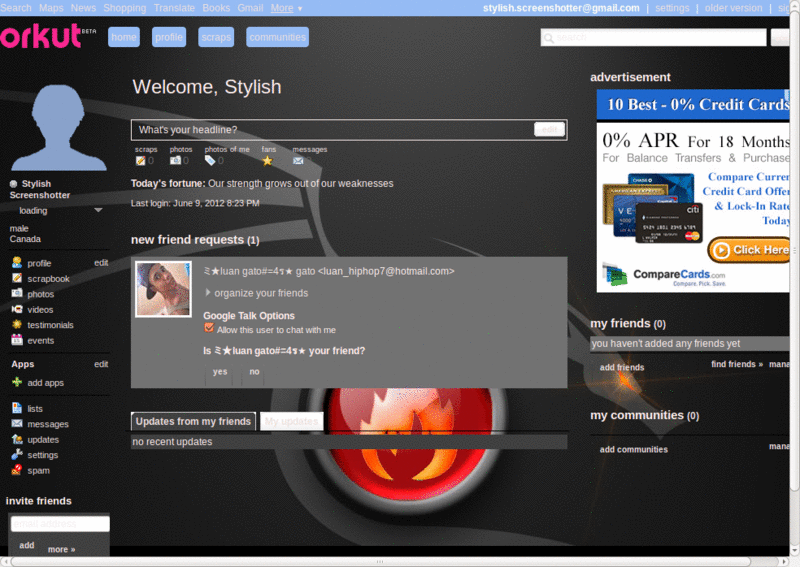Click yes to accept the friend request
The image size is (800, 567).
220,372
